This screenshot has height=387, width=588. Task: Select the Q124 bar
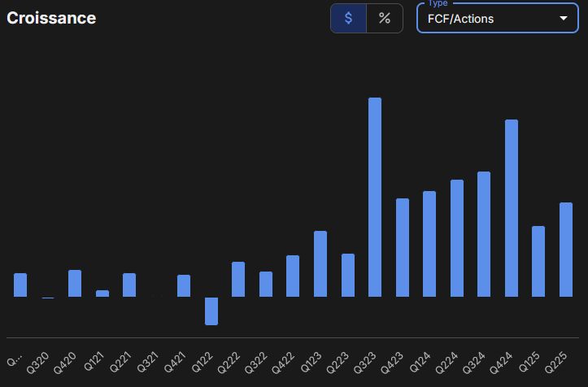(x=429, y=244)
